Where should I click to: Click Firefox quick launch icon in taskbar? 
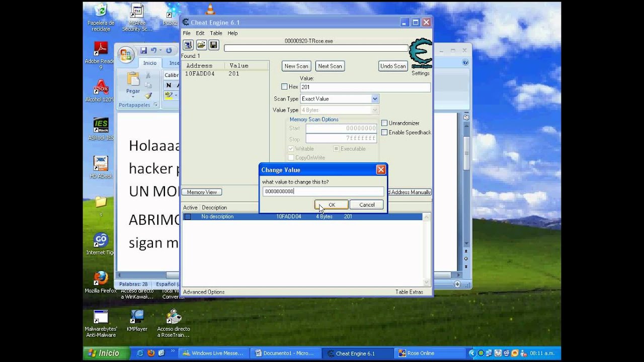click(x=150, y=353)
